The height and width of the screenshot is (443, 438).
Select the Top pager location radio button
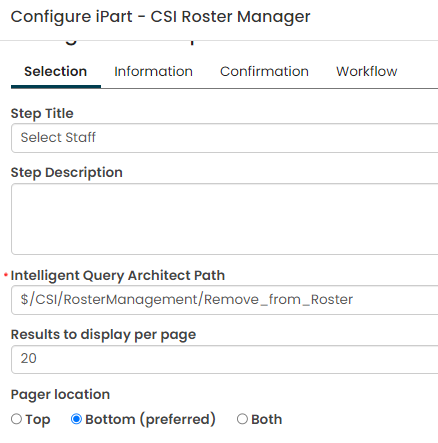(x=16, y=419)
